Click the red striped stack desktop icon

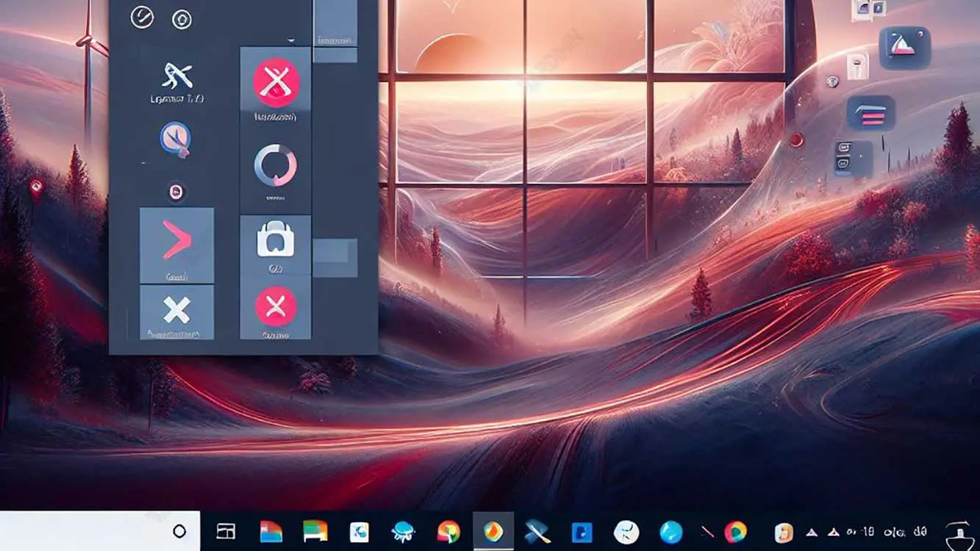[870, 115]
